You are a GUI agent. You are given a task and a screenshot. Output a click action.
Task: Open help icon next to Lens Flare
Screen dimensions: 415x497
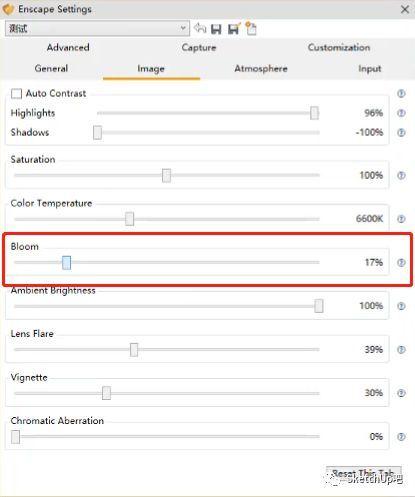click(401, 350)
